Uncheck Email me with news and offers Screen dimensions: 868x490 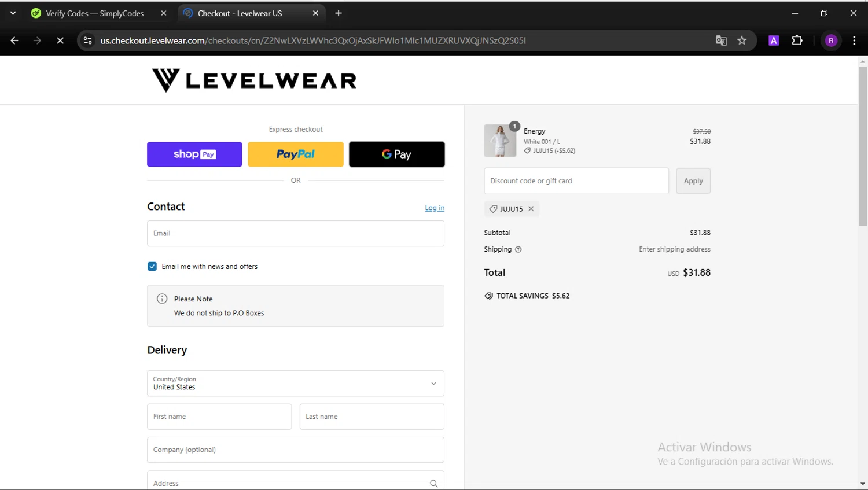tap(152, 267)
